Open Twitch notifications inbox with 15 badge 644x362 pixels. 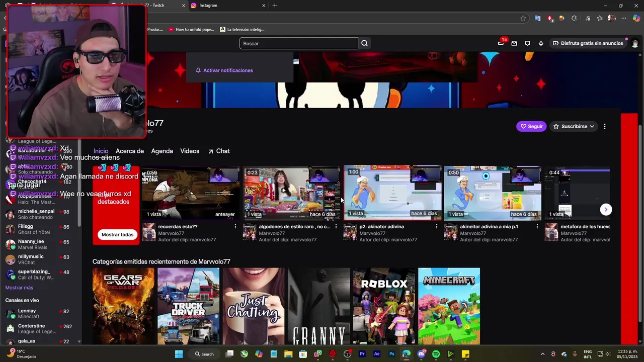click(501, 43)
